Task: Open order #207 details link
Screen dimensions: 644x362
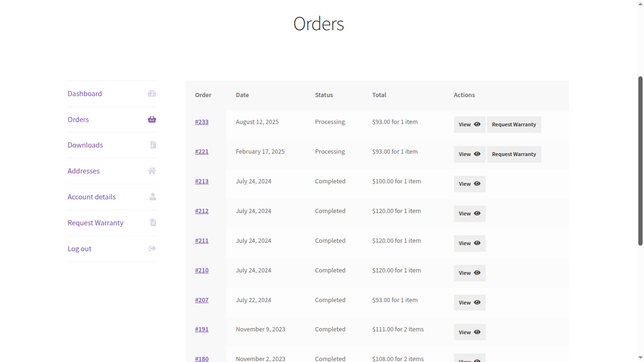Action: point(202,300)
